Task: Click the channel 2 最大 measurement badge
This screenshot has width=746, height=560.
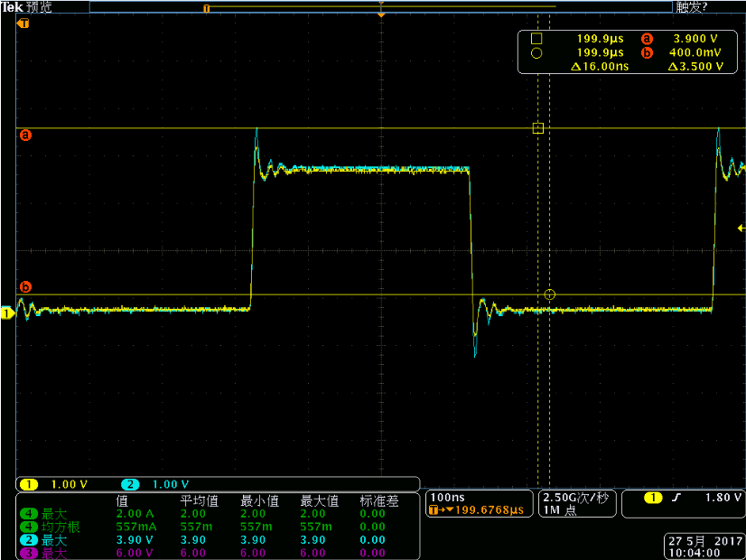Action: 29,540
